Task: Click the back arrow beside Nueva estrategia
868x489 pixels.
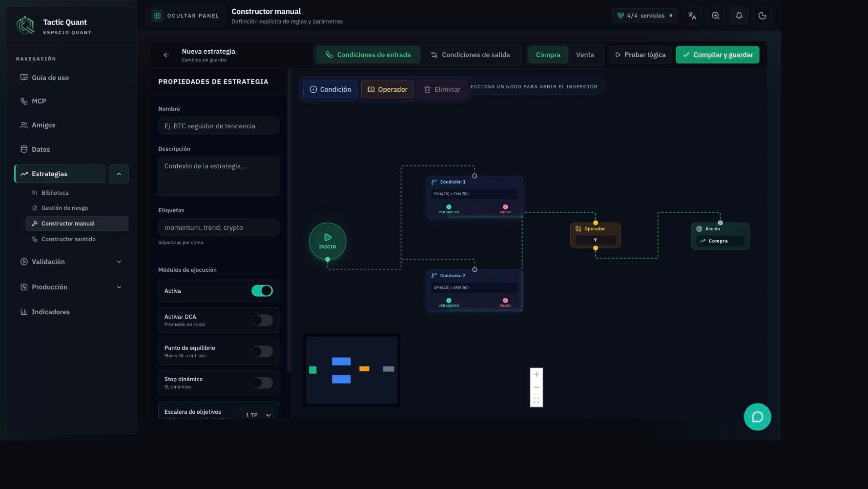Action: click(x=166, y=55)
